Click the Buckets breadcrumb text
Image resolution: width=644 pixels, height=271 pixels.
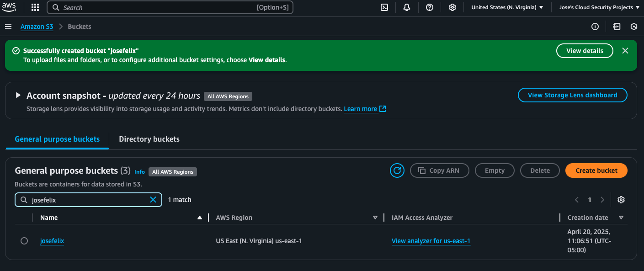coord(80,27)
